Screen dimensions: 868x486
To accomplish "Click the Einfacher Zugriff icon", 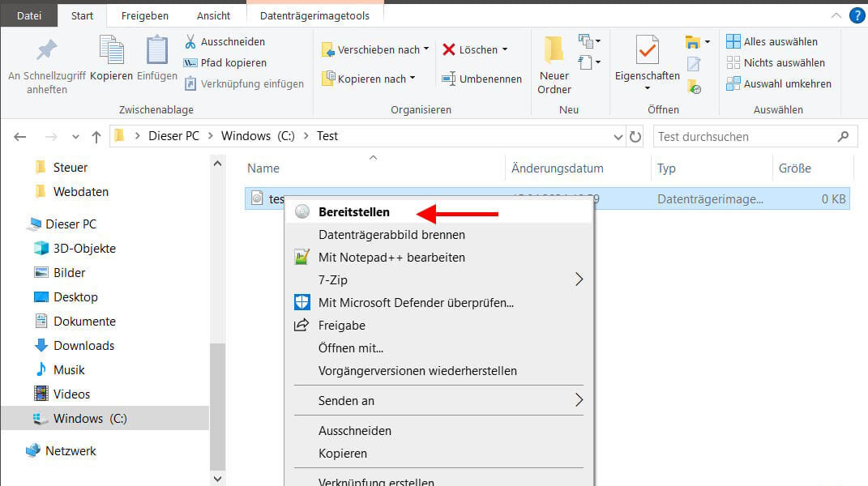I will [x=586, y=62].
